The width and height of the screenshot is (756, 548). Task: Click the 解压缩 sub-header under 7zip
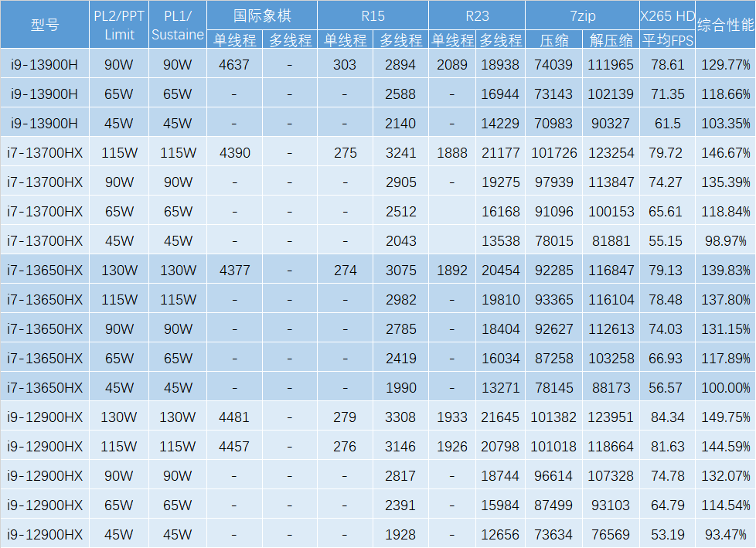(x=610, y=39)
